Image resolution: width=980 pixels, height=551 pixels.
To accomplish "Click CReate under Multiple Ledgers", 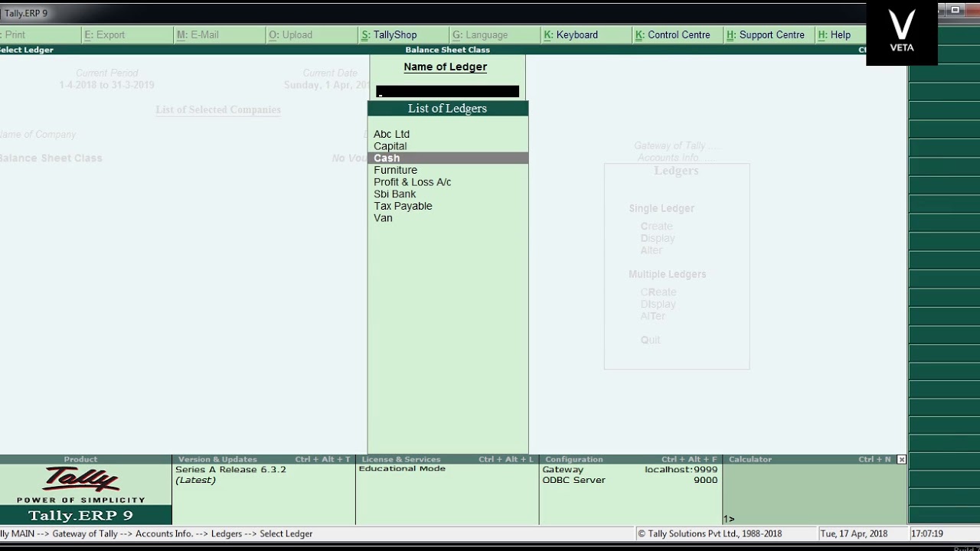I will pos(658,292).
